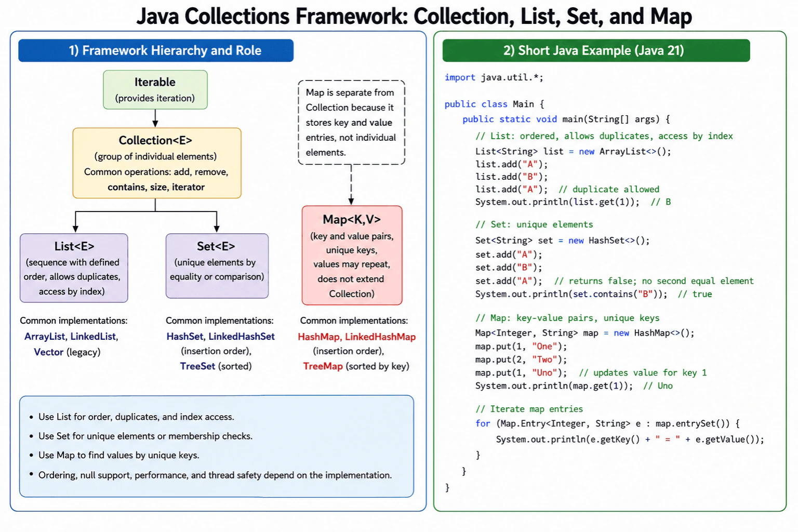The height and width of the screenshot is (532, 798).
Task: Click 'access by index)' in the List<E> box
Action: point(72,291)
